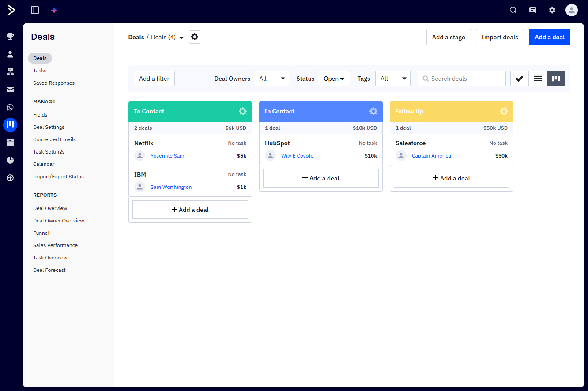Open the Deal Owners dropdown
The image size is (588, 391).
tap(271, 78)
